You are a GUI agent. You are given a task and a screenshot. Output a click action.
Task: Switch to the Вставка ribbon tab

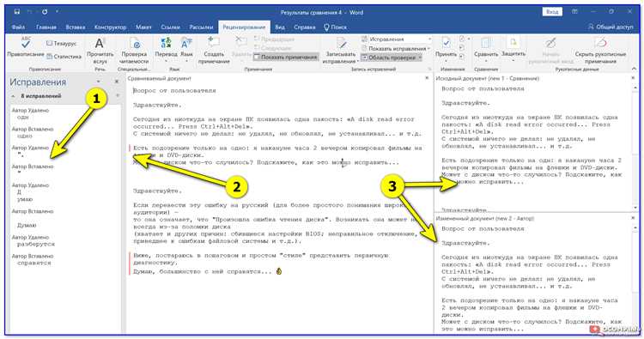click(x=76, y=27)
